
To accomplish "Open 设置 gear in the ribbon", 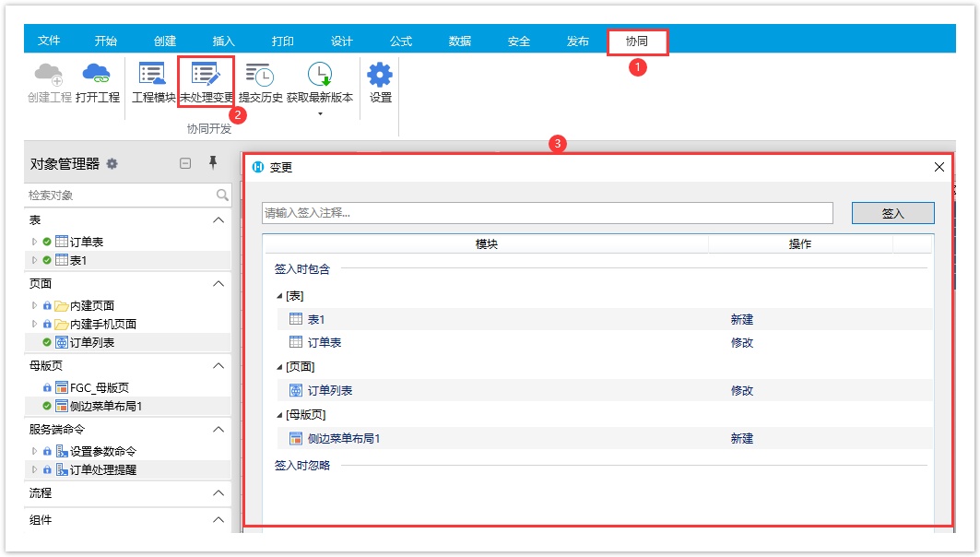I will pos(380,76).
